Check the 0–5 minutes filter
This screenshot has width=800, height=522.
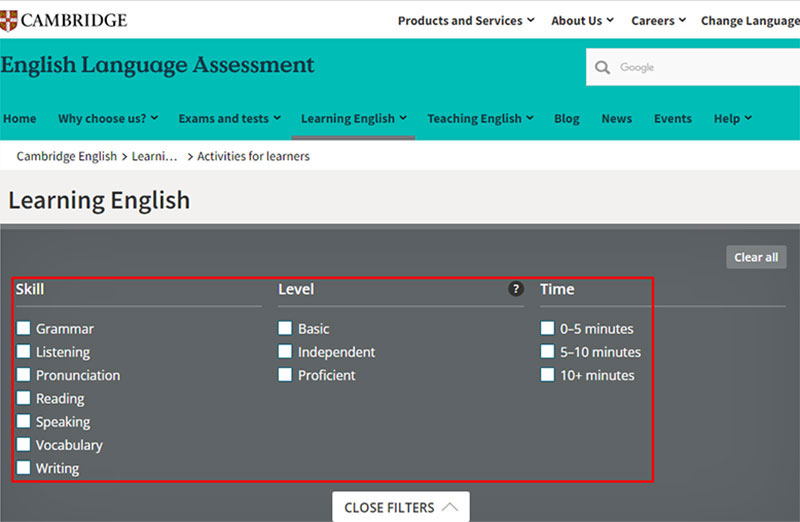pyautogui.click(x=547, y=328)
